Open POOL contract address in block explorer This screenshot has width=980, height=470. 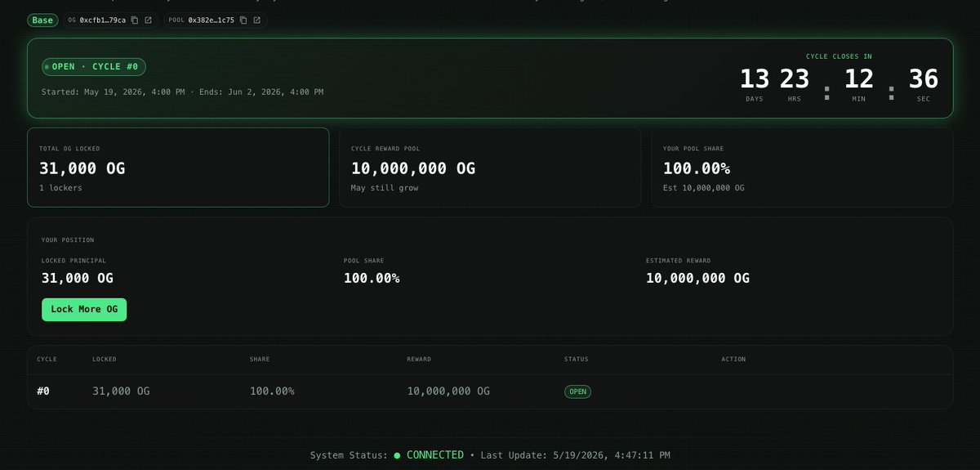coord(256,20)
